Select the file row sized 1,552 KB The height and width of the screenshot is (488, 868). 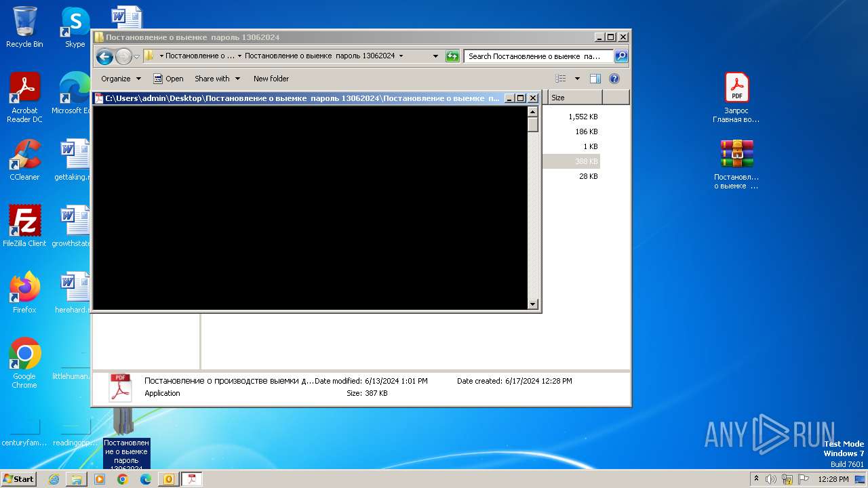[x=571, y=117]
